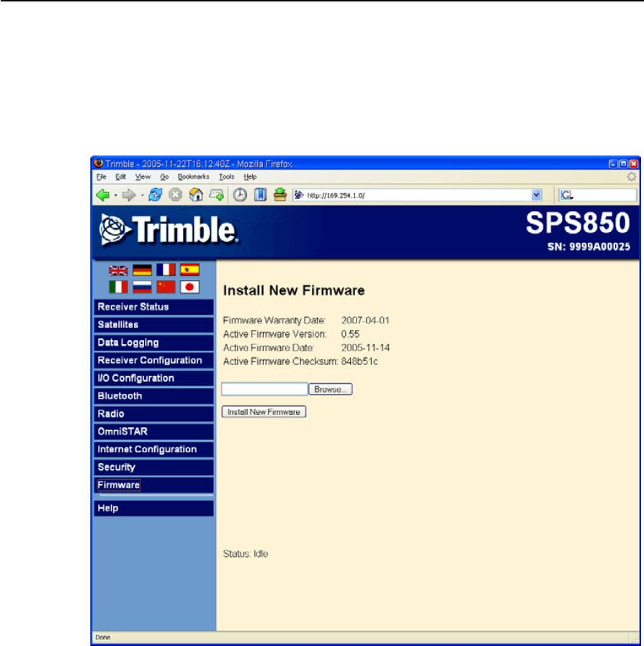Open the Help item in the sidebar
This screenshot has width=644, height=646.
pyautogui.click(x=153, y=508)
